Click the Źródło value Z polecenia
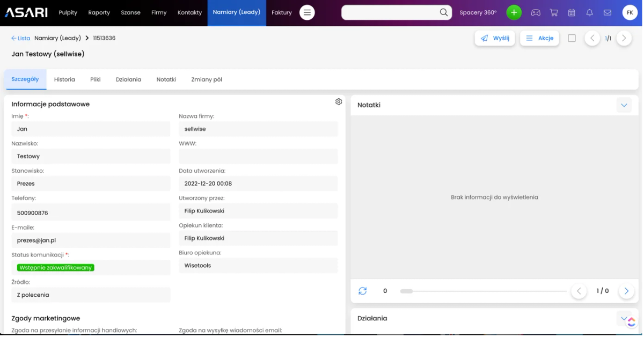The image size is (644, 337). (x=33, y=295)
